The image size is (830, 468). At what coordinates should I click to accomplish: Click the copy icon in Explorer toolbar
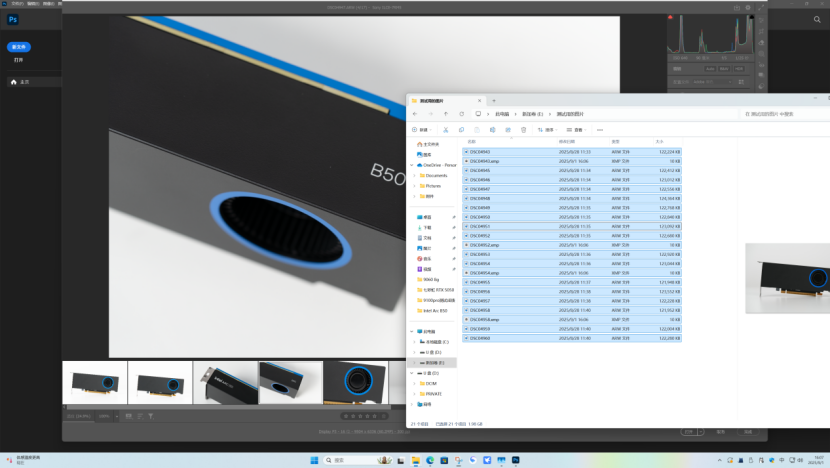[461, 130]
